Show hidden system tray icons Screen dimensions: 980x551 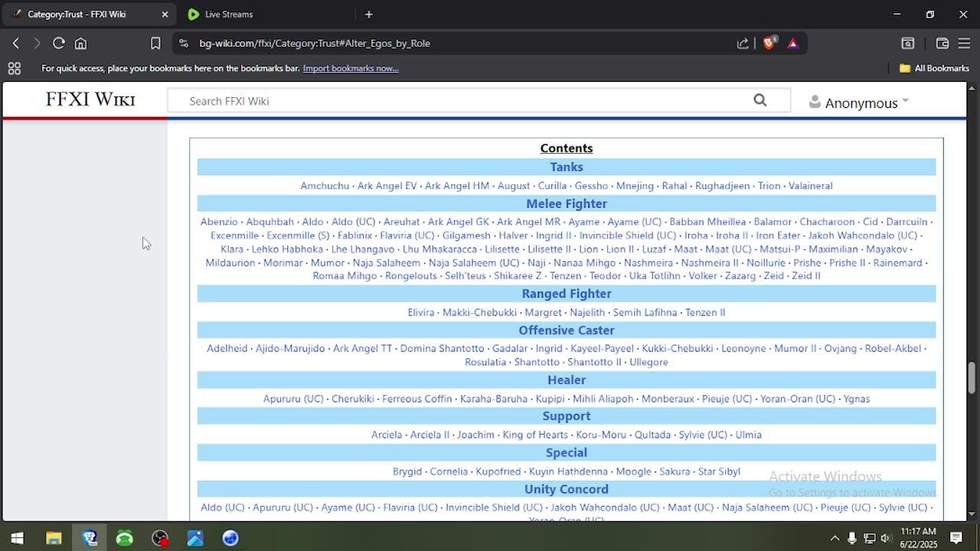click(835, 538)
